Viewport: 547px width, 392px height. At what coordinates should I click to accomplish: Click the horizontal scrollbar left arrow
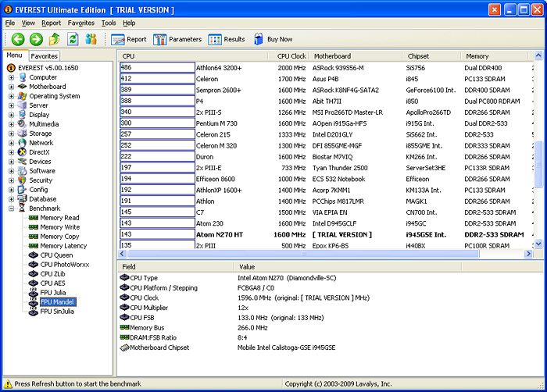coord(123,254)
